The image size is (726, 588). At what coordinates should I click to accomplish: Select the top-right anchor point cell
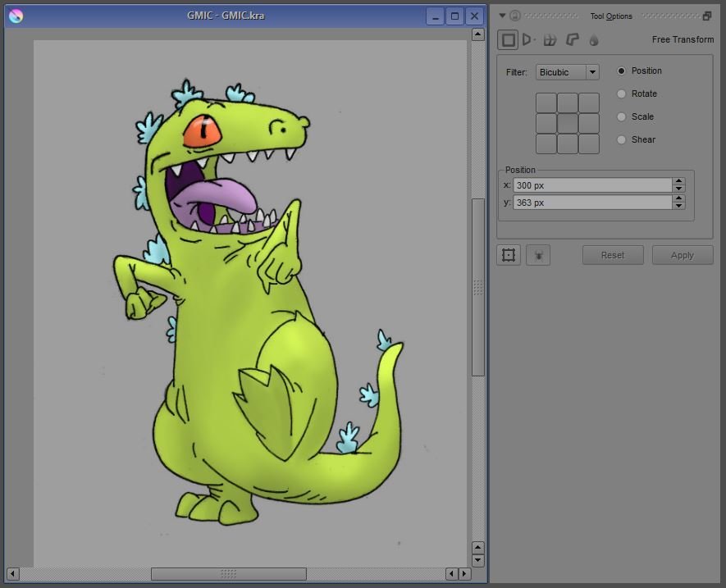tap(588, 103)
